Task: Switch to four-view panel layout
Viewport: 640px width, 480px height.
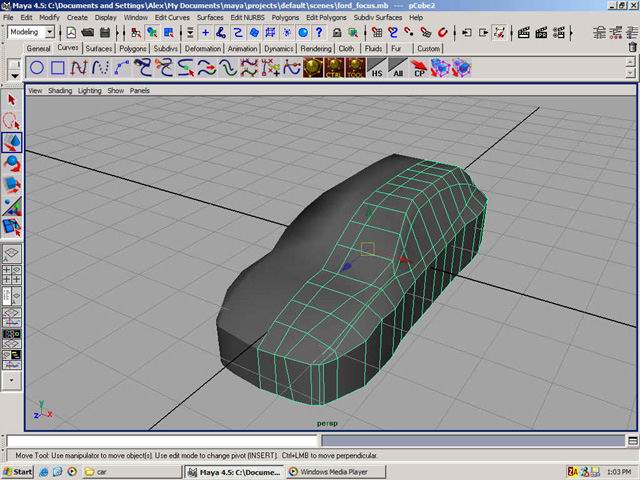Action: [13, 276]
